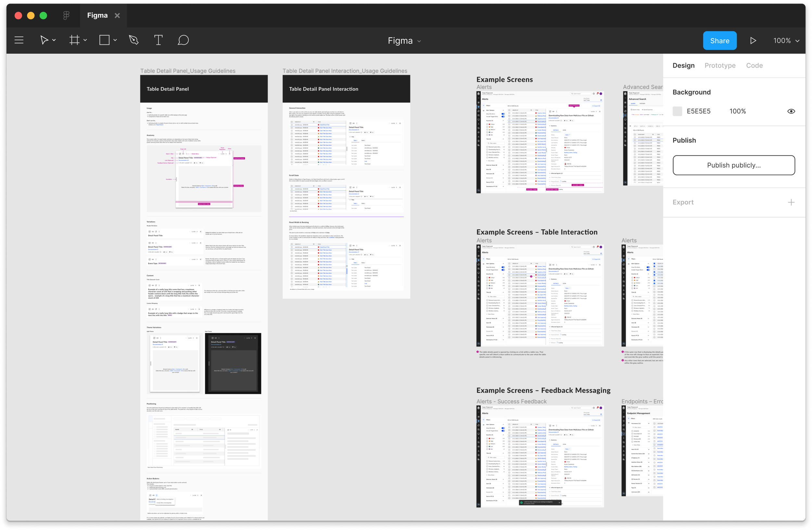This screenshot has height=530, width=812.
Task: Select the Text tool
Action: 158,40
